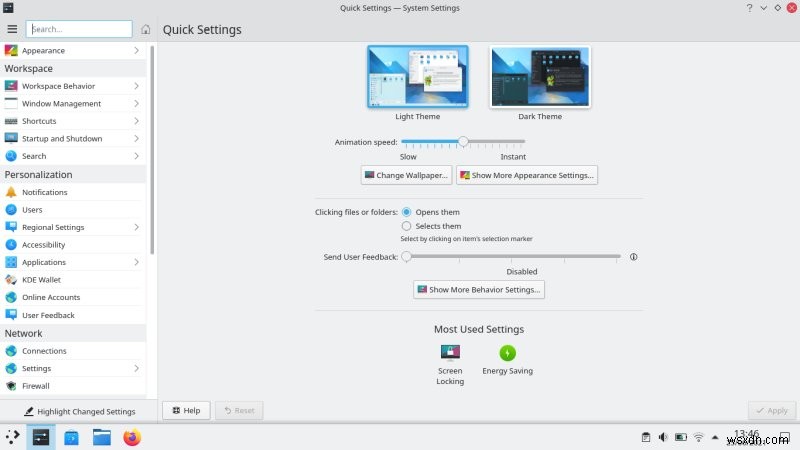This screenshot has height=450, width=800.
Task: Click the Connections network icon
Action: click(11, 351)
